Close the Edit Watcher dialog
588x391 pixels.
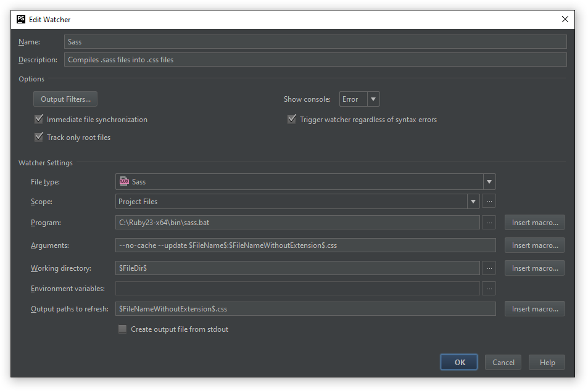coord(565,19)
